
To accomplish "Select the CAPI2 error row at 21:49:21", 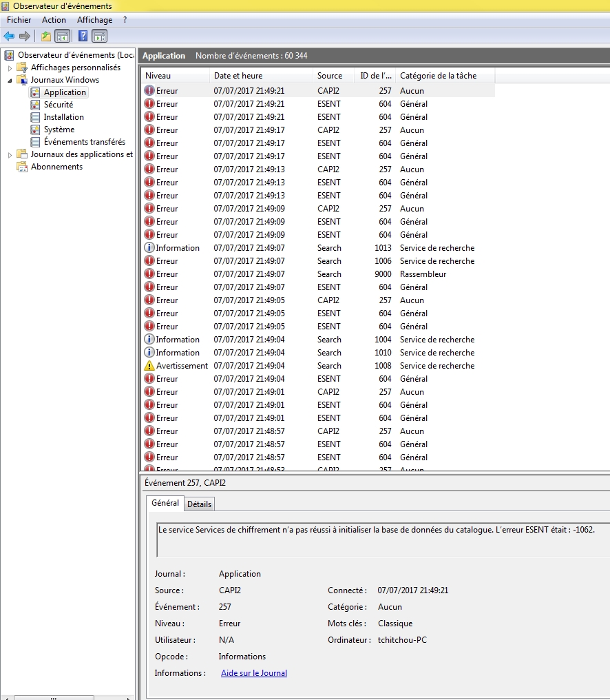I will (x=318, y=91).
